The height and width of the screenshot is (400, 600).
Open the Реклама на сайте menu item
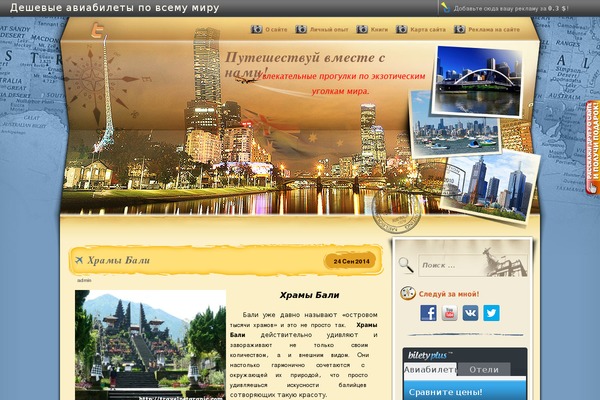[494, 29]
